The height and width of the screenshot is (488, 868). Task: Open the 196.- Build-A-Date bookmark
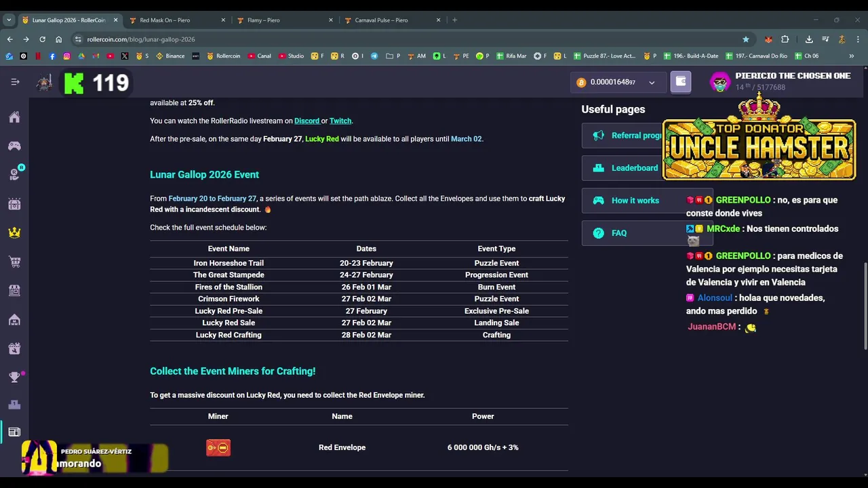coord(691,56)
